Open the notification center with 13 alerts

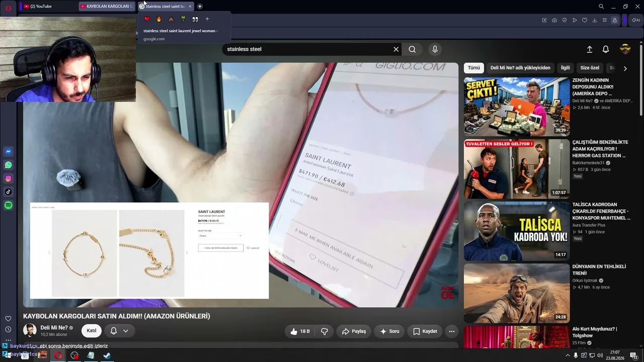pos(634,355)
